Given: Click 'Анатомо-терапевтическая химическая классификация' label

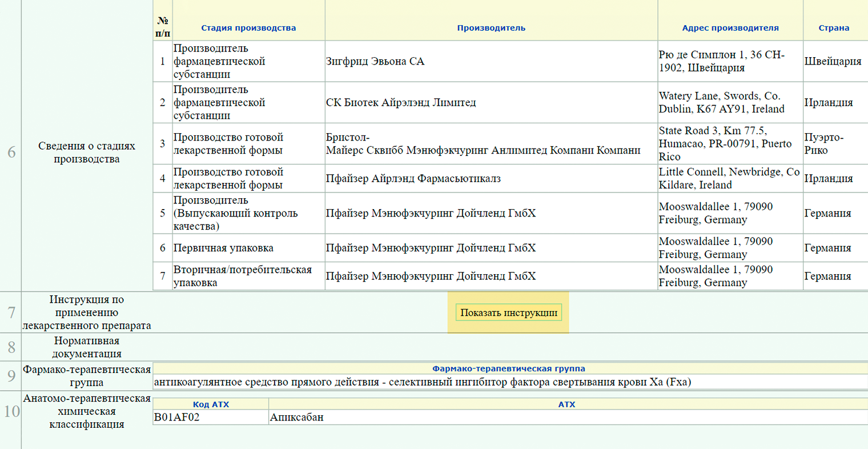Looking at the screenshot, I should [87, 411].
